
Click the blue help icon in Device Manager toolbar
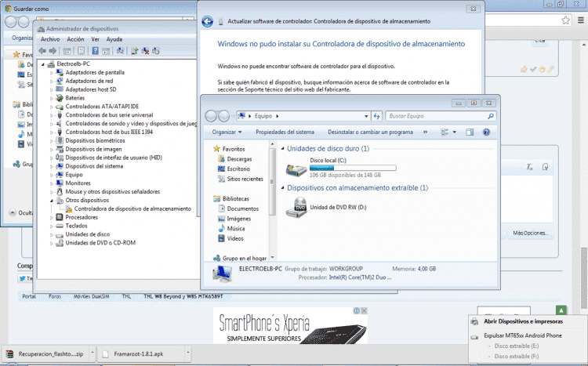[x=95, y=51]
